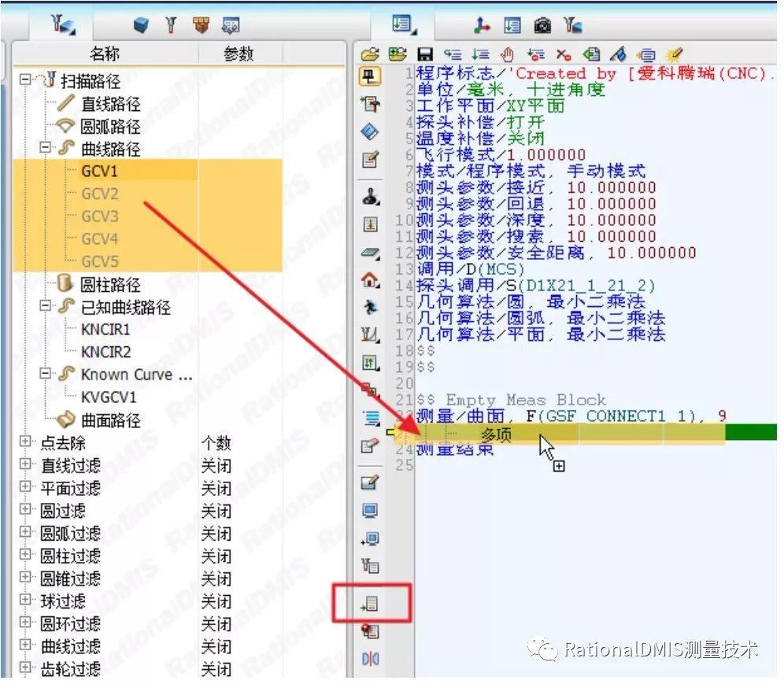Click the running man icon in the sidebar
784x684 pixels.
tap(371, 307)
